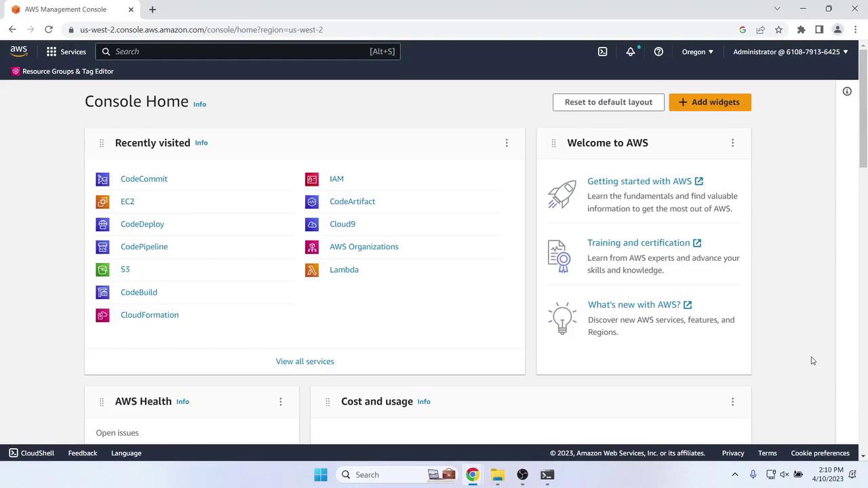Click the browser address bar URL
The width and height of the screenshot is (868, 488).
[201, 30]
